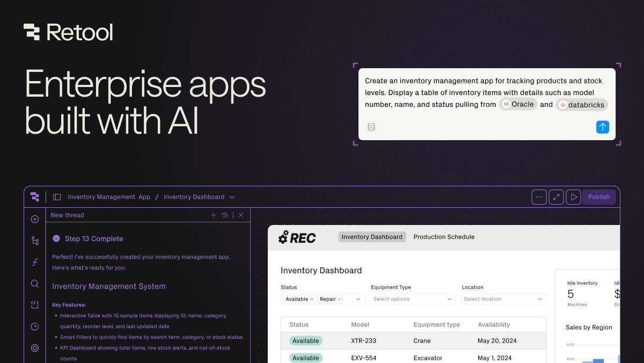644x363 pixels.
Task: Switch to the Inventory Dashboard tab
Action: 372,237
